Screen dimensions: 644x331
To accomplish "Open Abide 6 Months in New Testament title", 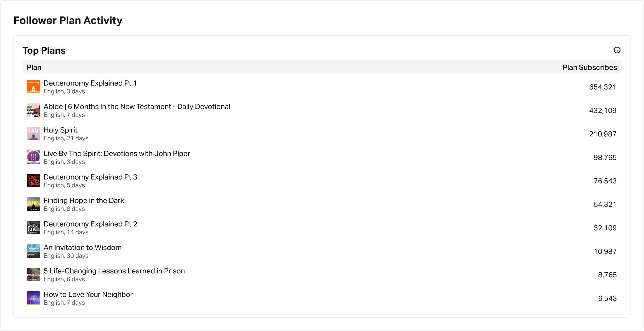I will (137, 107).
